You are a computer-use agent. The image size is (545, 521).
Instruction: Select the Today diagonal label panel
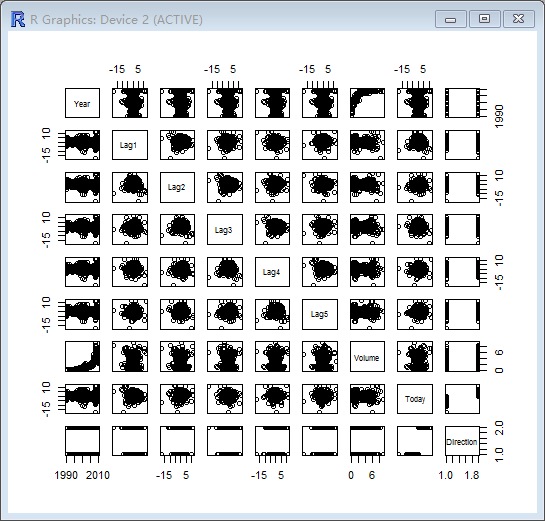(415, 399)
